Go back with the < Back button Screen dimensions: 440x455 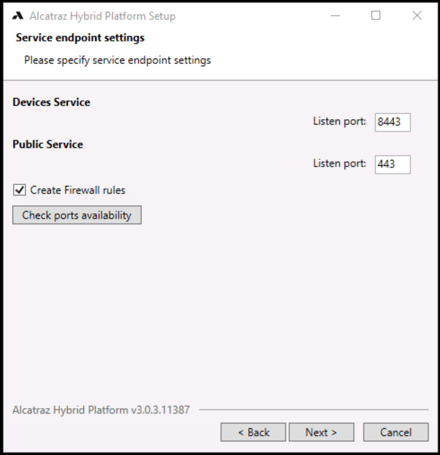(253, 432)
